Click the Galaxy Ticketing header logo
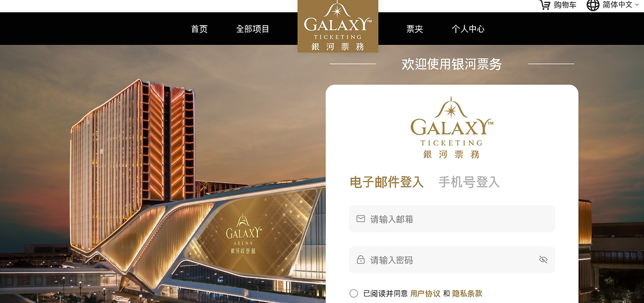The height and width of the screenshot is (303, 644). [x=338, y=26]
